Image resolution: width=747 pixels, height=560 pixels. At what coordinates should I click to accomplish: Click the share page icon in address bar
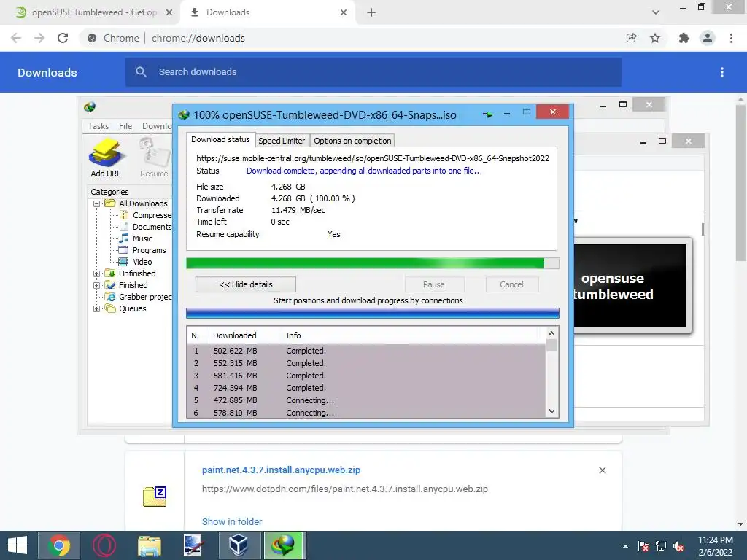[x=631, y=38]
